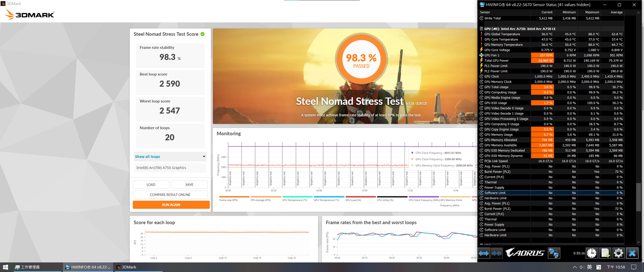Image resolution: width=644 pixels, height=272 pixels.
Task: Click lightning icon of PL2 Power Limit
Action: pyautogui.click(x=481, y=71)
